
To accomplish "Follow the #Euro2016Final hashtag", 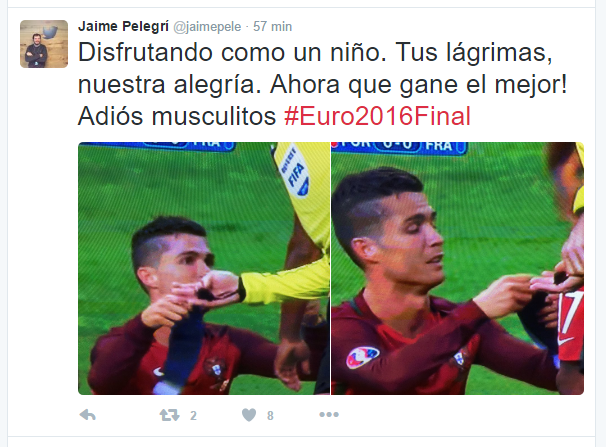I will (x=377, y=116).
